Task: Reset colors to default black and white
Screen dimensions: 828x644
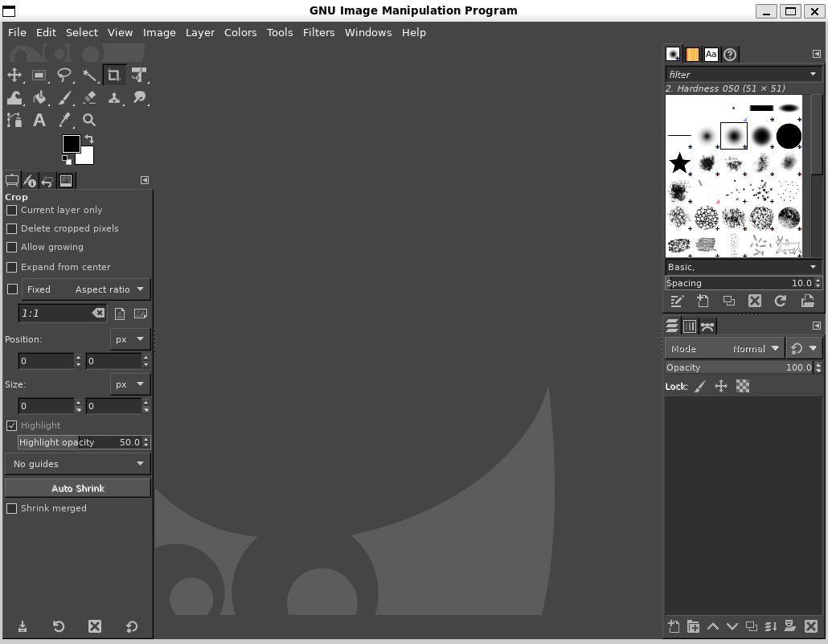Action: click(67, 159)
